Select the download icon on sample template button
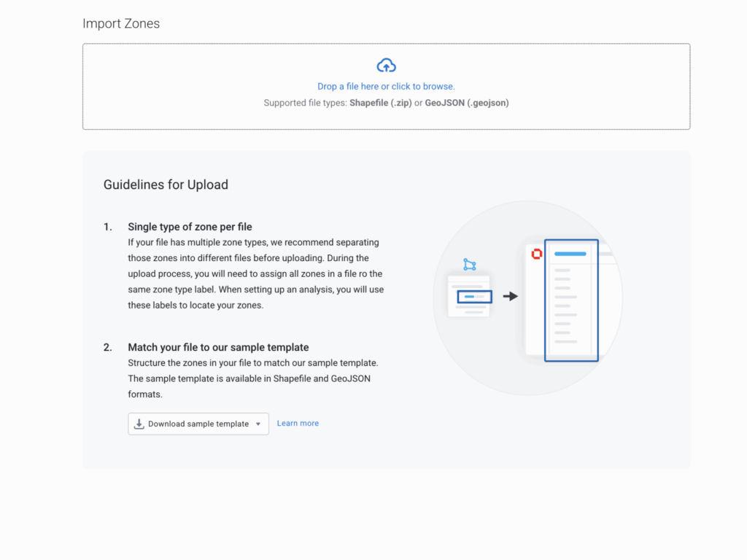 pyautogui.click(x=139, y=423)
